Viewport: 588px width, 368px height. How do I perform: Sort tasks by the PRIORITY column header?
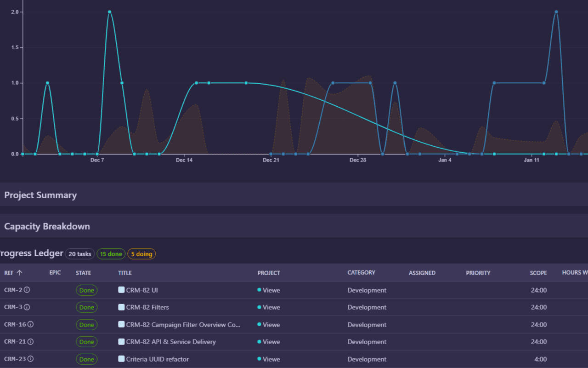point(478,272)
